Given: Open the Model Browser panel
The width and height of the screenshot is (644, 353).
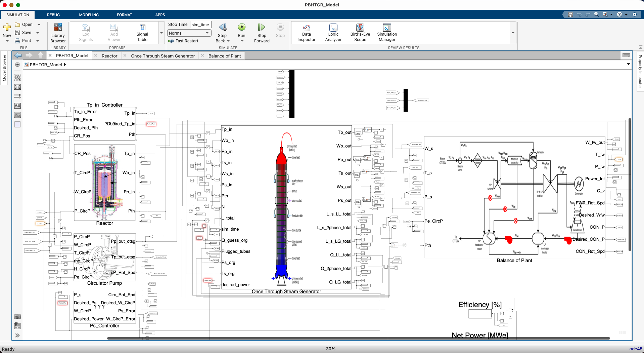Looking at the screenshot, I should (x=4, y=67).
